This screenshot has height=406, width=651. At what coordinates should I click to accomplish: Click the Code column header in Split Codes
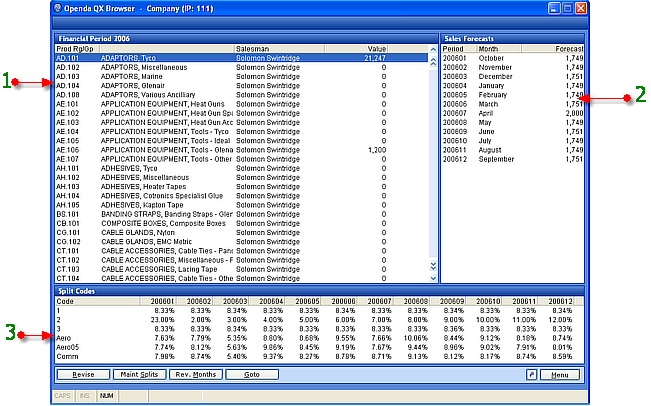(97, 301)
